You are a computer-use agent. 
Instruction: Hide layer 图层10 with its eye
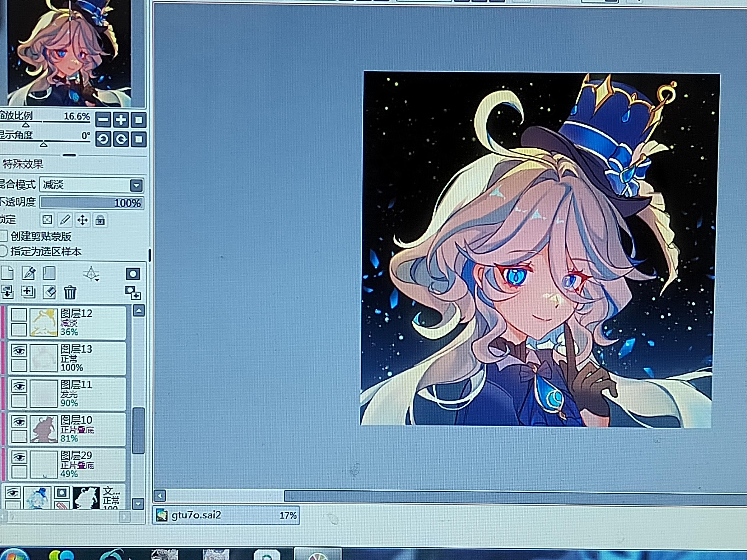tap(19, 421)
